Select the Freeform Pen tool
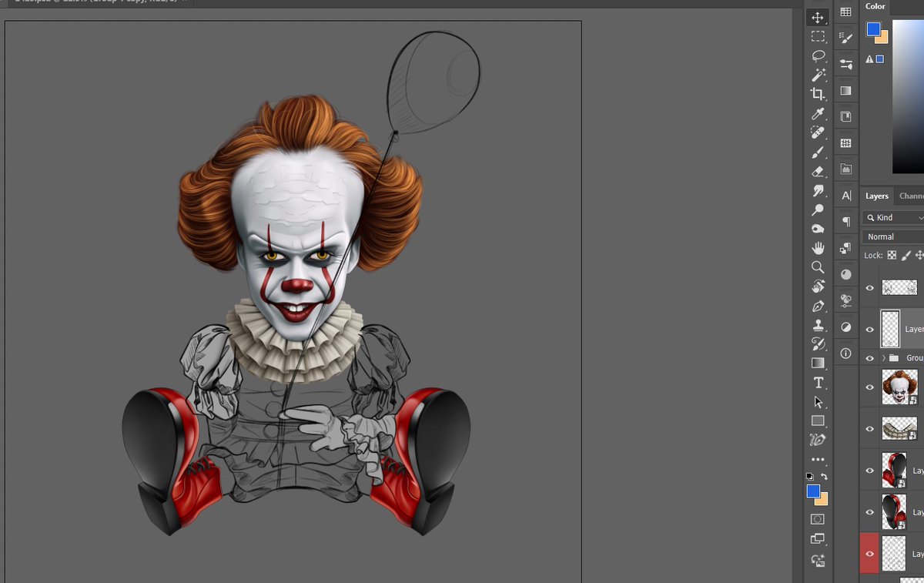Image resolution: width=924 pixels, height=583 pixels. [818, 441]
